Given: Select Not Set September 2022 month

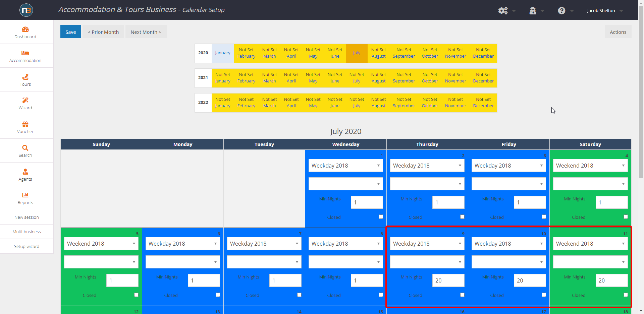Looking at the screenshot, I should [404, 103].
